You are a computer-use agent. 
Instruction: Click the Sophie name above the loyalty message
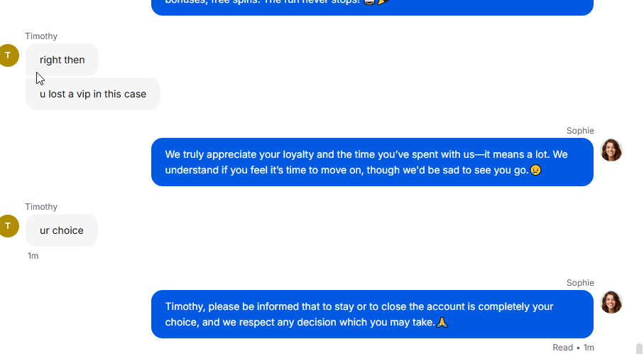(580, 131)
